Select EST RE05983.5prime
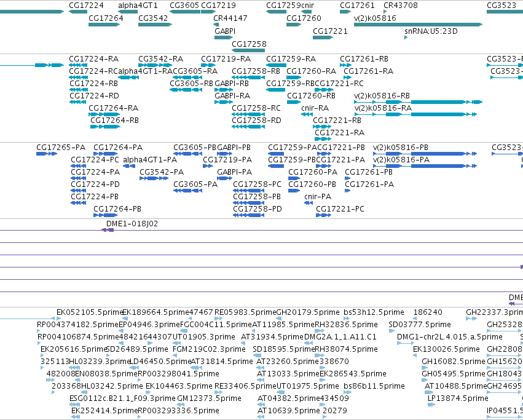Image resolution: width=523 pixels, height=420 pixels. tap(219, 319)
